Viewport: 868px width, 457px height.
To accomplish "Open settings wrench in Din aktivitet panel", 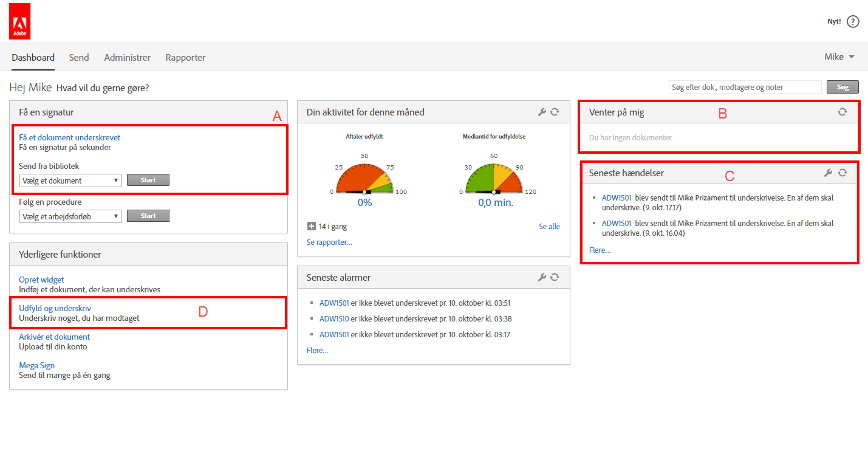I will tap(542, 112).
